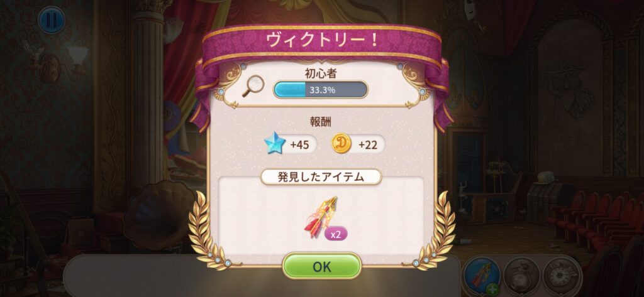Select the found red arrows item
This screenshot has height=297, width=644.
(x=321, y=217)
